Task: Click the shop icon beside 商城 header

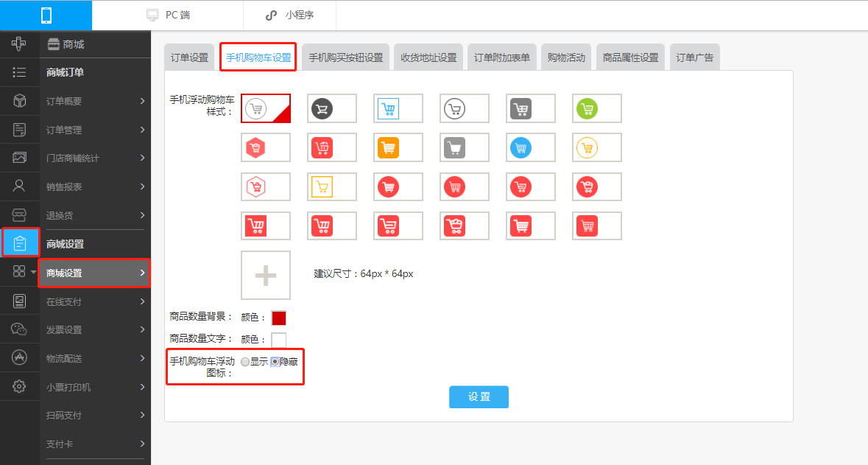Action: pos(54,44)
